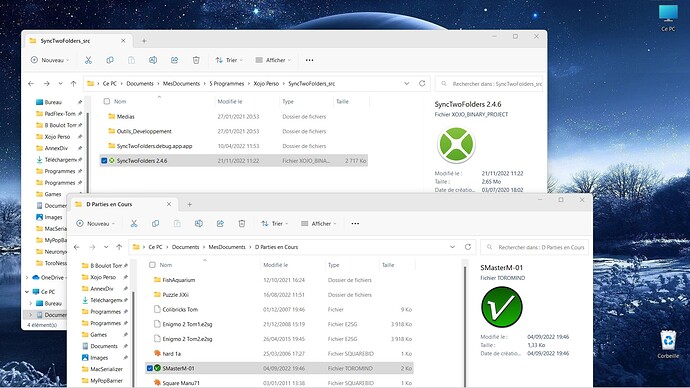Screen dimensions: 690x388
Task: Select Enigmo 2 Tom1.e2sg file row
Action: (x=279, y=324)
